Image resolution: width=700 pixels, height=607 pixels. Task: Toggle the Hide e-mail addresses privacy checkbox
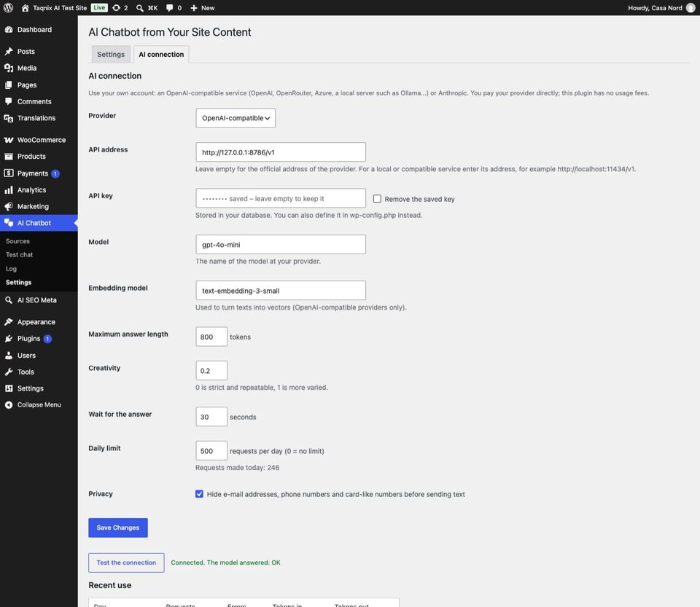(x=199, y=494)
